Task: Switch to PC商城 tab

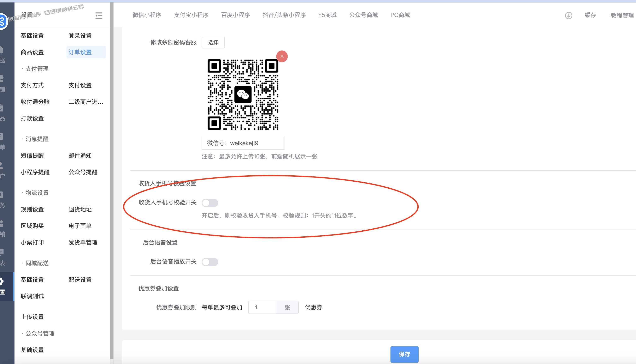Action: coord(400,15)
